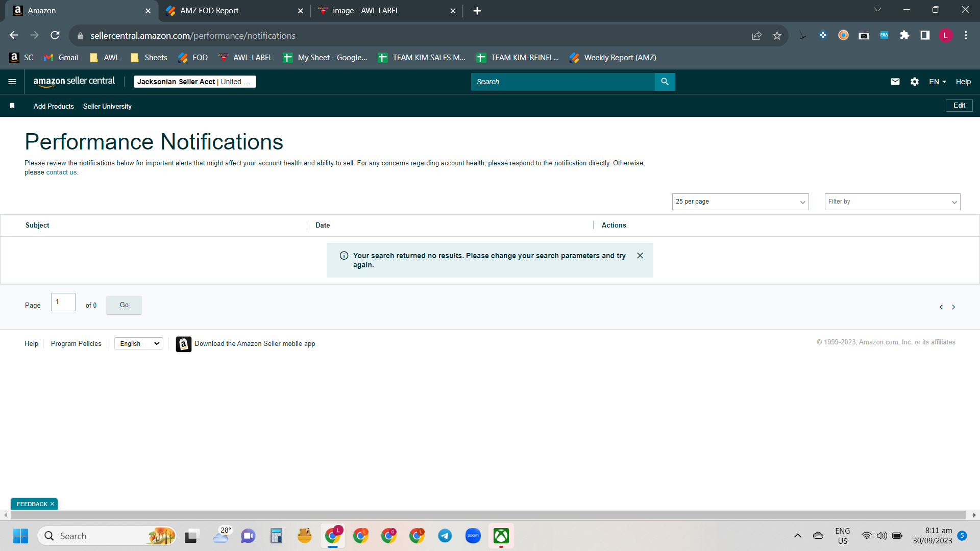This screenshot has width=980, height=551.
Task: Open the volume speaker tray icon
Action: click(881, 536)
